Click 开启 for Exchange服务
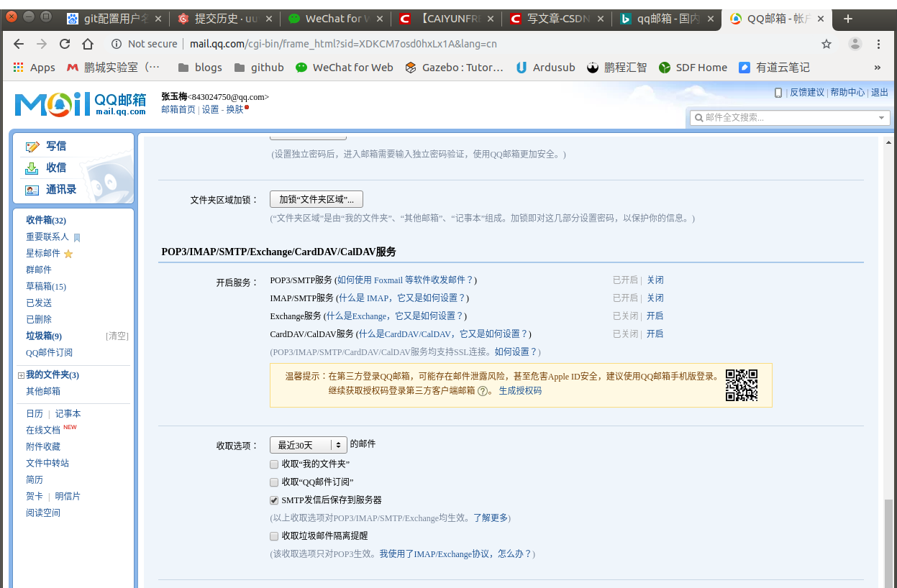897x588 pixels. click(x=655, y=316)
